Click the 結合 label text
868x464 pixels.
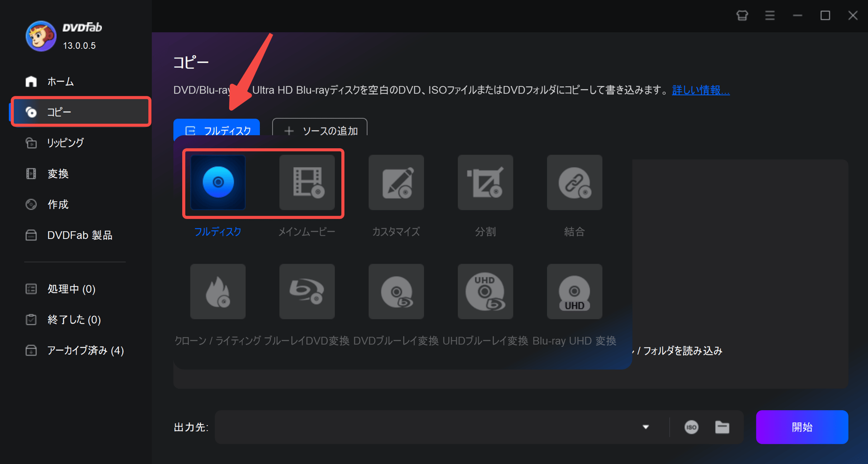[574, 232]
